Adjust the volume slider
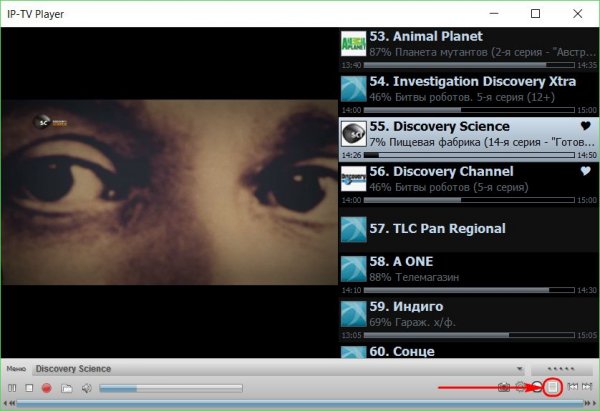The image size is (600, 411). 170,388
